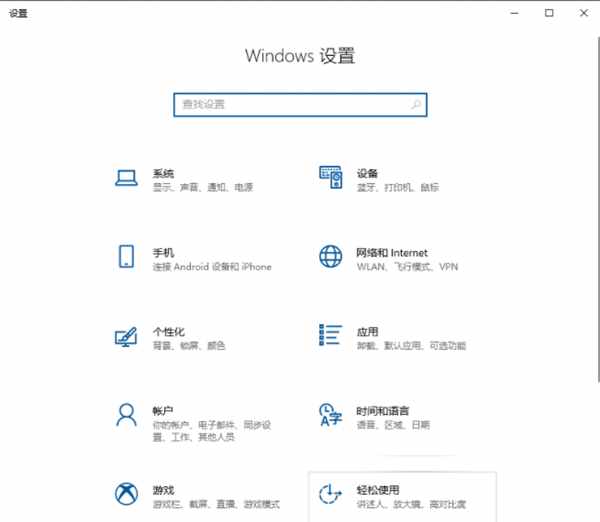Click the '显示、声音、通知、电源' description
Image resolution: width=600 pixels, height=522 pixels.
tap(203, 187)
